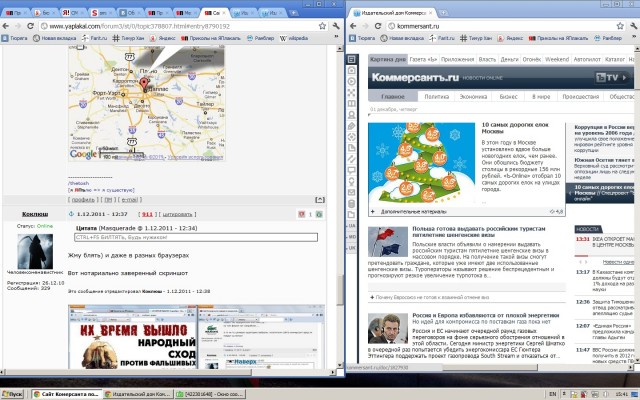Open Бизнес section on Kommersant

[508, 97]
